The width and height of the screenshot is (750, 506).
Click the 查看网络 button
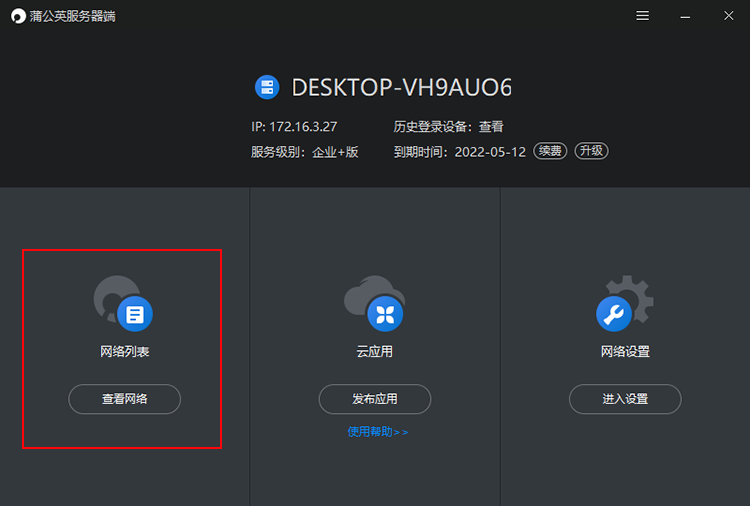[124, 399]
